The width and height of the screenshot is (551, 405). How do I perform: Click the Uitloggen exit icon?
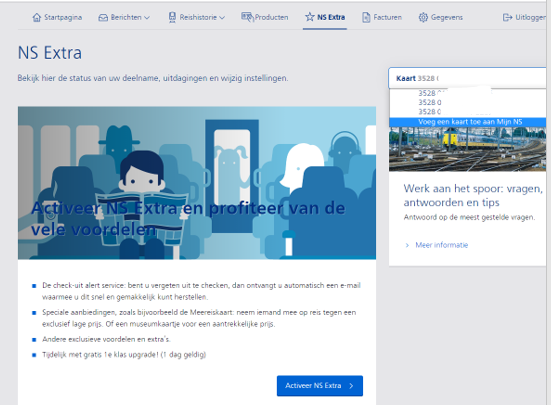coord(507,17)
